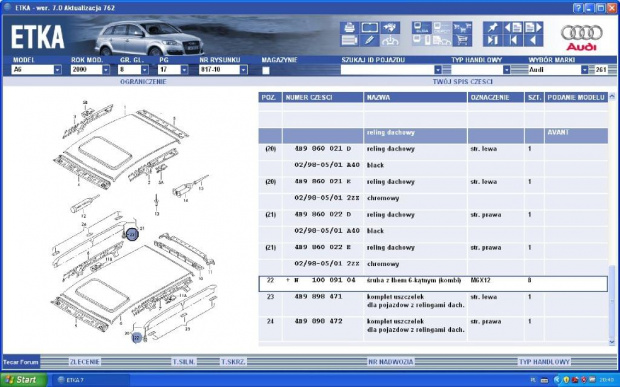Toggle the Magazynie checkbox

click(266, 70)
